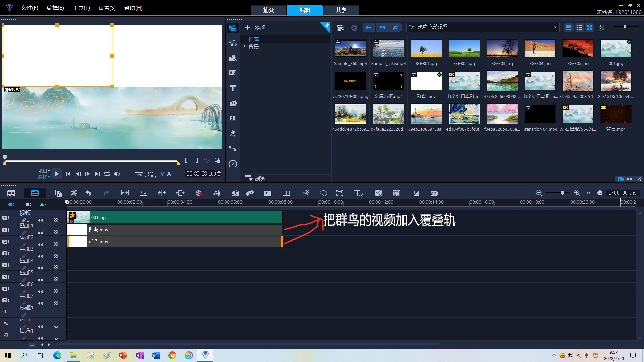Mute the 叠加2 overlay track
644x362 pixels.
point(40,244)
